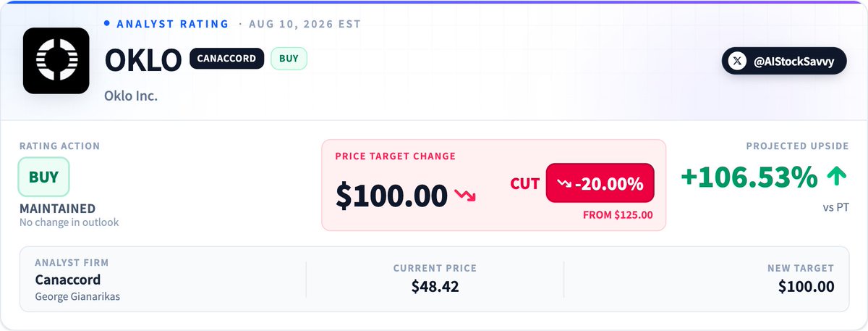Click the new target value $100.00
Viewport: 868px width, 331px height.
pyautogui.click(x=806, y=286)
